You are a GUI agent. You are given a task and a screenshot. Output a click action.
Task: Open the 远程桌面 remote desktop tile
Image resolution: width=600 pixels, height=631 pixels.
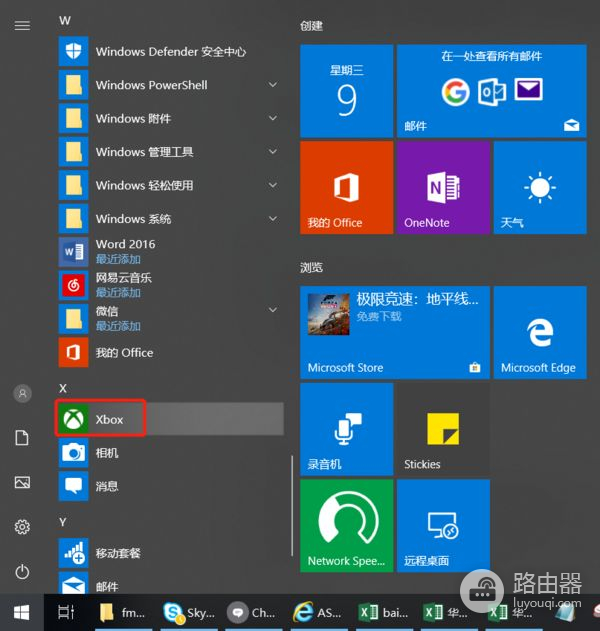pos(442,525)
